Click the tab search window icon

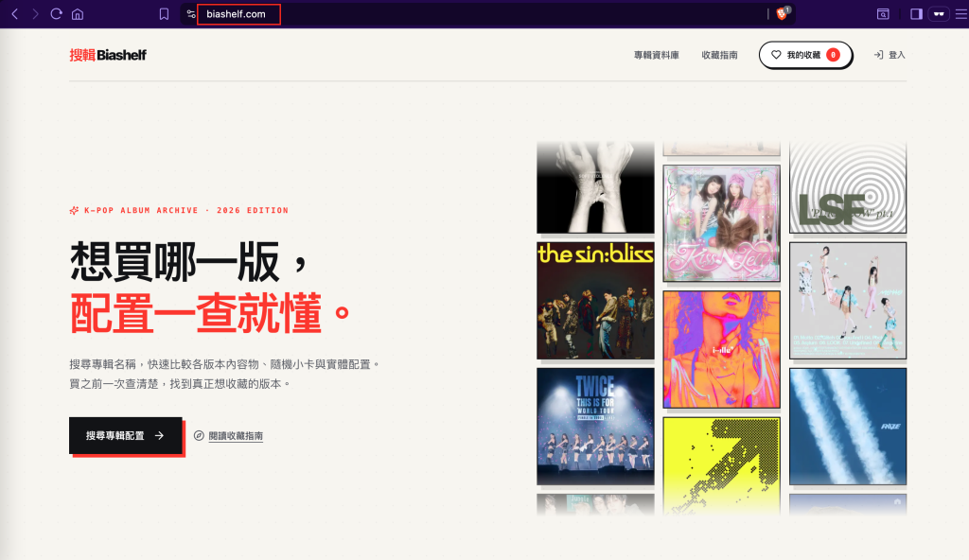(x=883, y=13)
